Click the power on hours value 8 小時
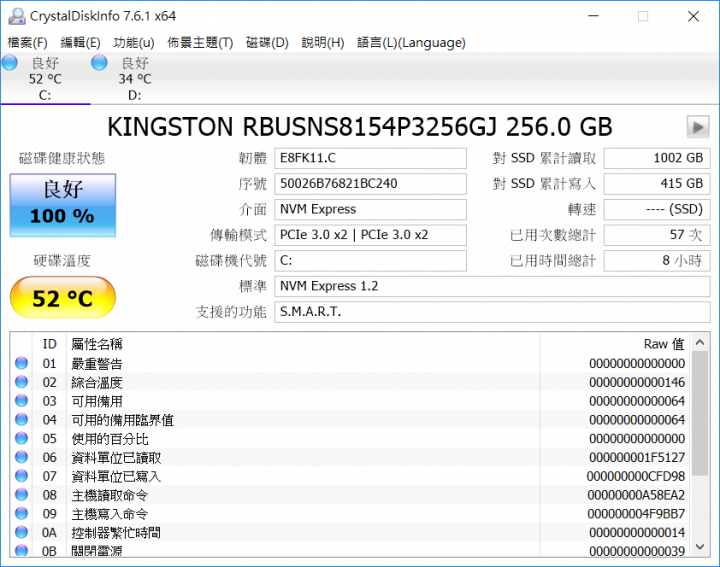Viewport: 720px width, 567px height. 657,261
